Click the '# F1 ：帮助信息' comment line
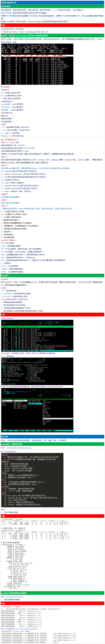This screenshot has width=105, height=644. point(8,356)
